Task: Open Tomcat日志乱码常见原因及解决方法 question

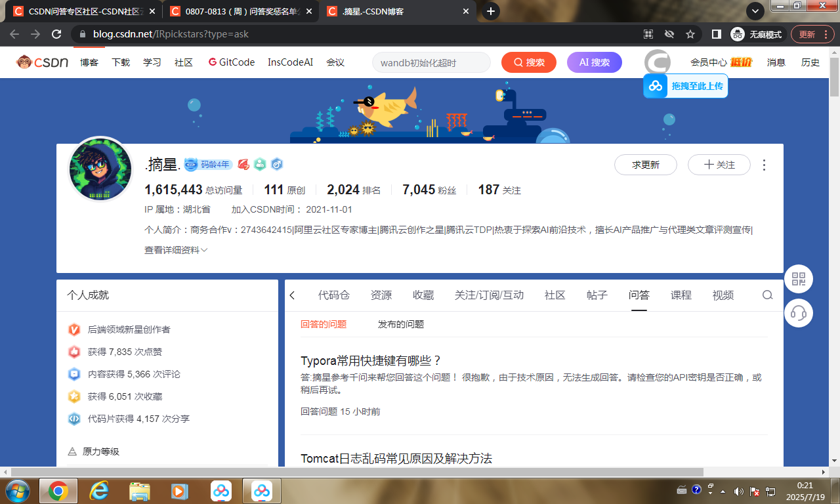Action: [x=396, y=458]
